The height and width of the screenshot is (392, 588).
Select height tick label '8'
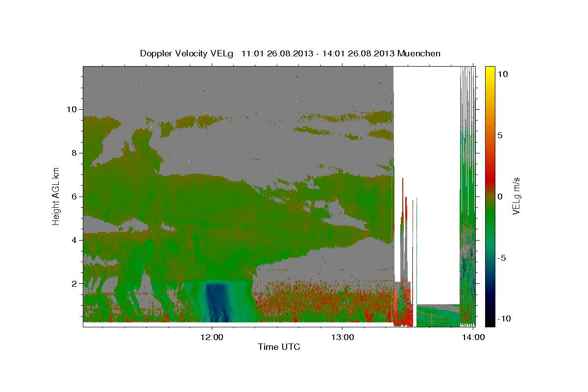(74, 153)
